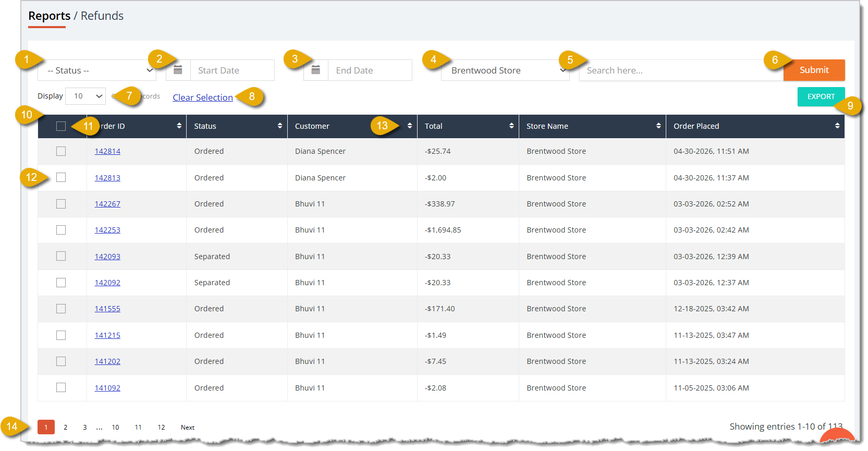Select the checkbox for order 141555
The image size is (868, 451).
[61, 309]
